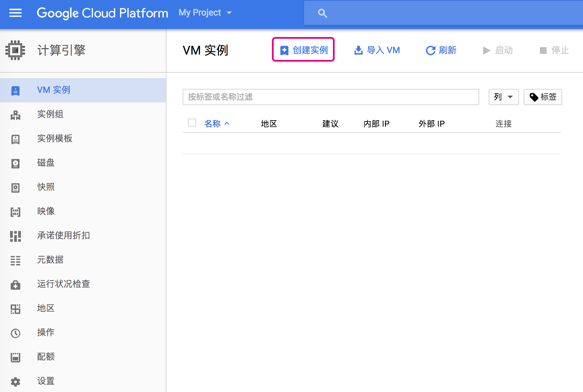This screenshot has width=583, height=392.
Task: Click 刷新 button text
Action: point(448,50)
